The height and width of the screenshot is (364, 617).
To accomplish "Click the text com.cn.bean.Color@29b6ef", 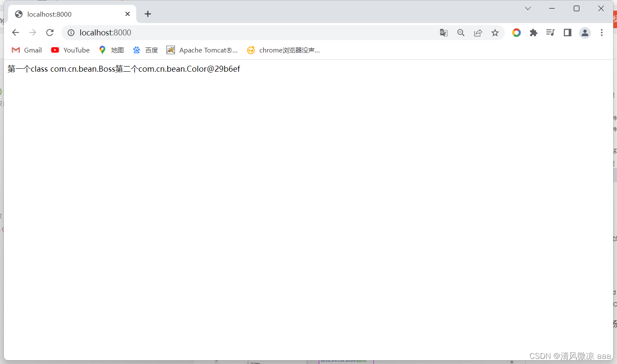I will pyautogui.click(x=189, y=69).
